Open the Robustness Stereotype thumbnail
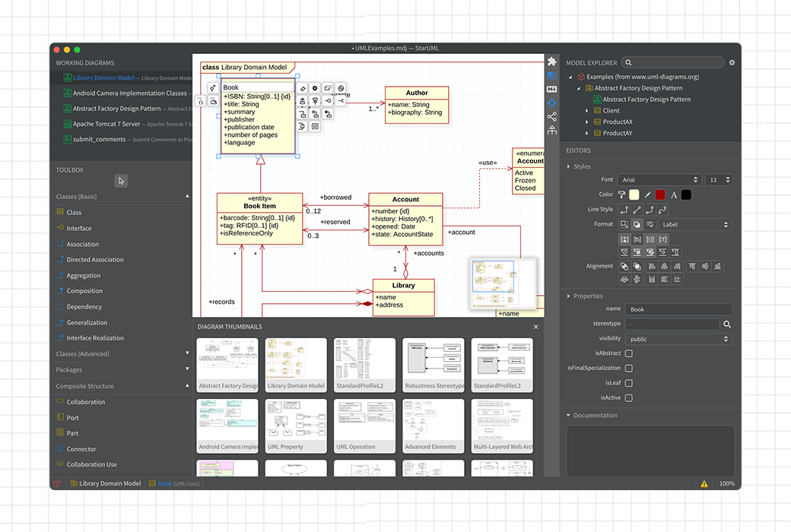Viewport: 791px width, 532px height. 434,365
